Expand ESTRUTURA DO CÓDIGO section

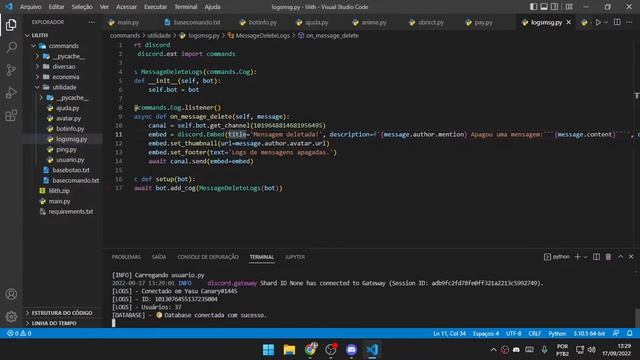click(x=62, y=313)
